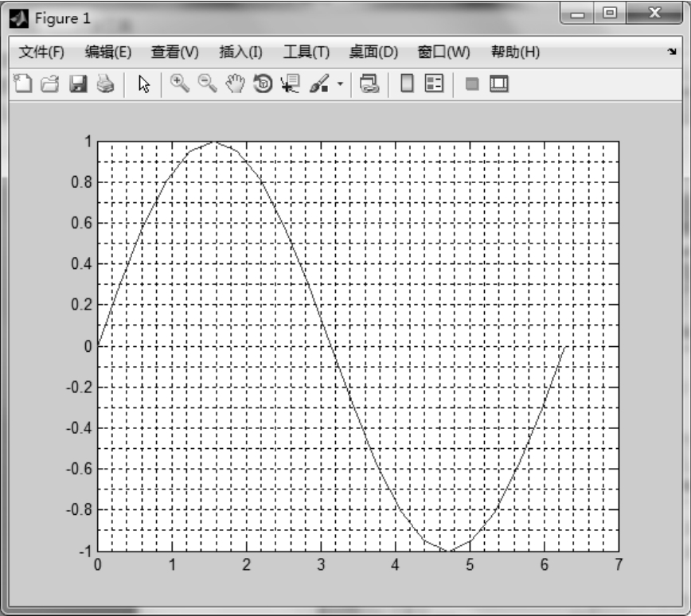Expand the 查看(V) menu
This screenshot has width=691, height=616.
[174, 53]
